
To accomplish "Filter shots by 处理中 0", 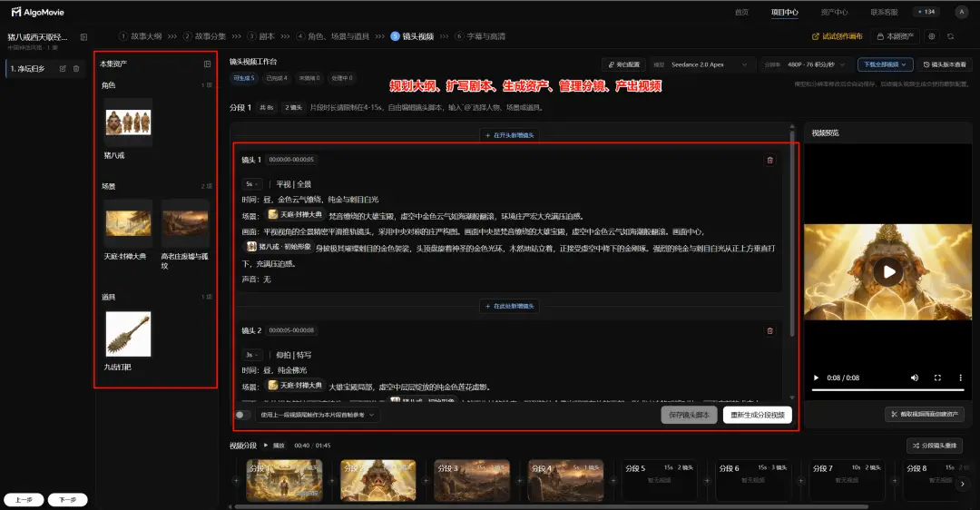I will tap(342, 78).
